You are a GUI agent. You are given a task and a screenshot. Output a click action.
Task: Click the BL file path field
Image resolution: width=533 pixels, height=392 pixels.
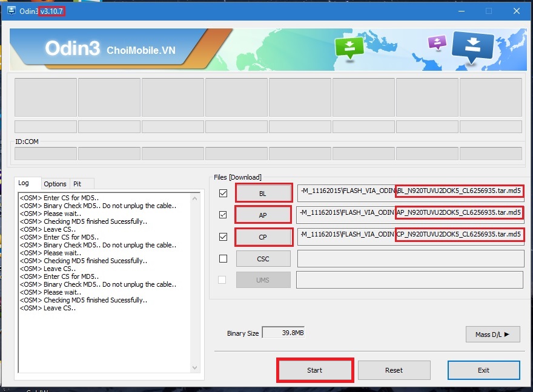tap(411, 193)
